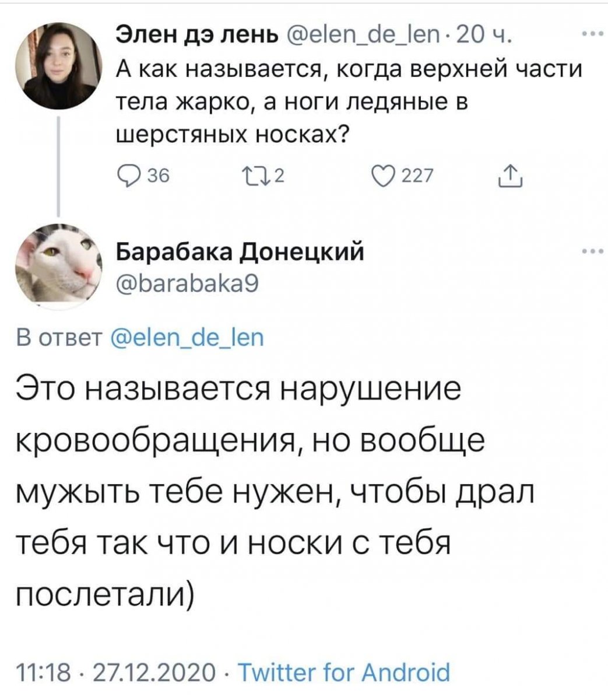Open the cat avatar of Барабака Донецкий
The width and height of the screenshot is (608, 700).
(x=58, y=263)
